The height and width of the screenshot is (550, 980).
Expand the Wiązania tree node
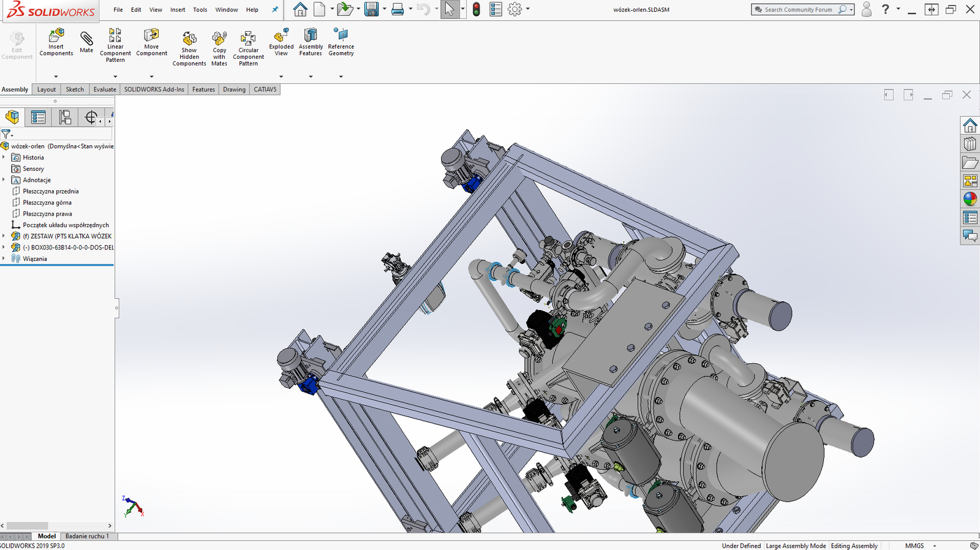(4, 258)
